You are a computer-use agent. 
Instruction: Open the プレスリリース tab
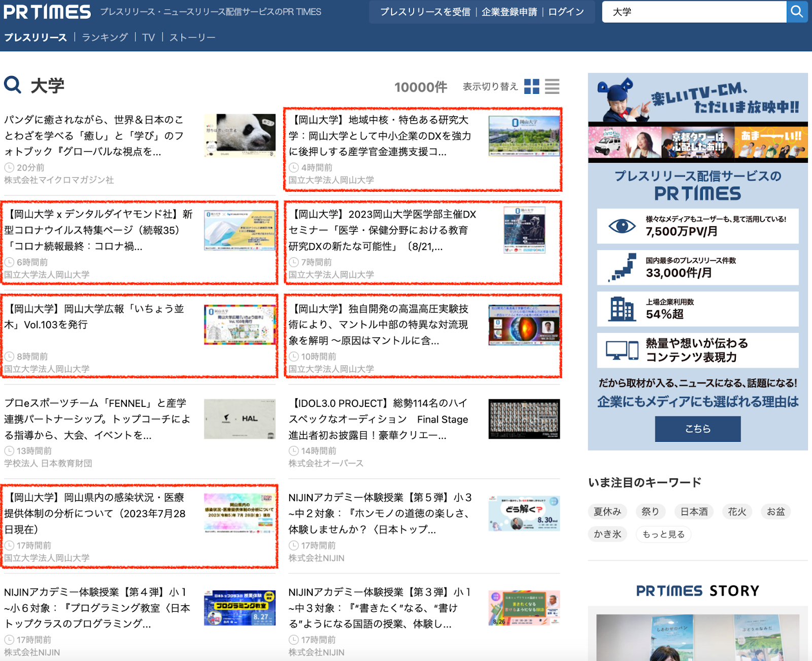tap(36, 38)
